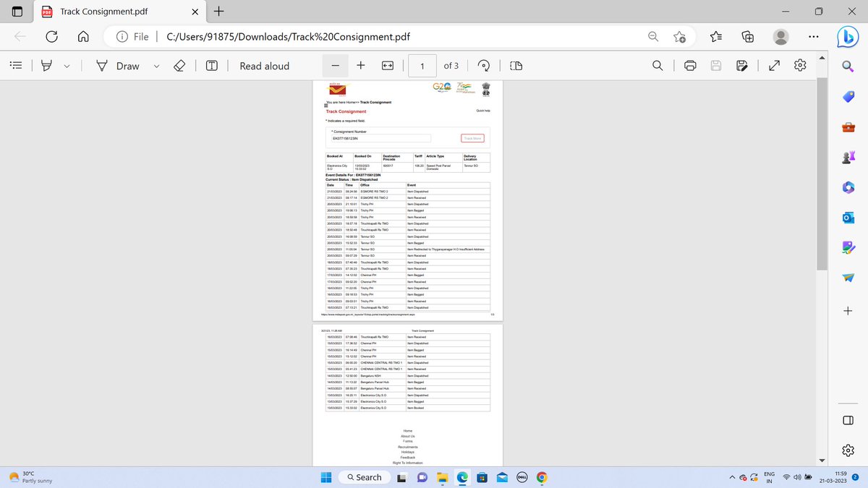
Task: Open the user profile menu
Action: pos(780,36)
